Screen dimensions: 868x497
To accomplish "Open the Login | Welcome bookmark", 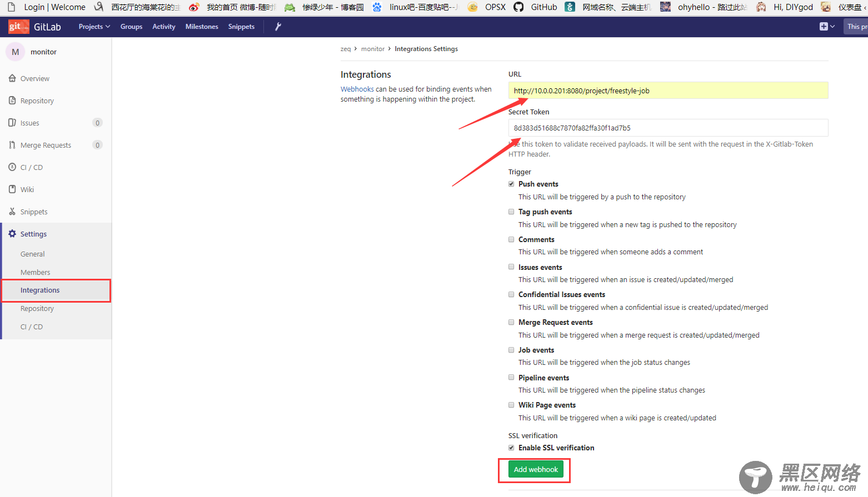I will click(48, 7).
